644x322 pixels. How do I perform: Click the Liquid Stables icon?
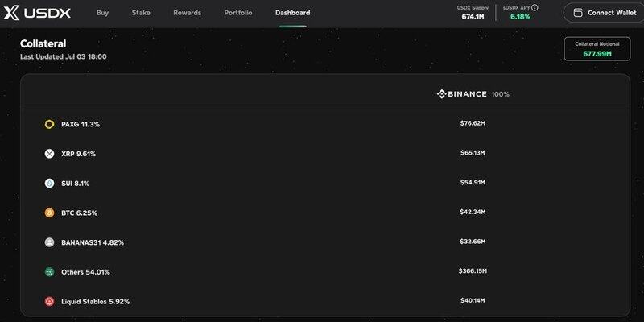click(49, 301)
